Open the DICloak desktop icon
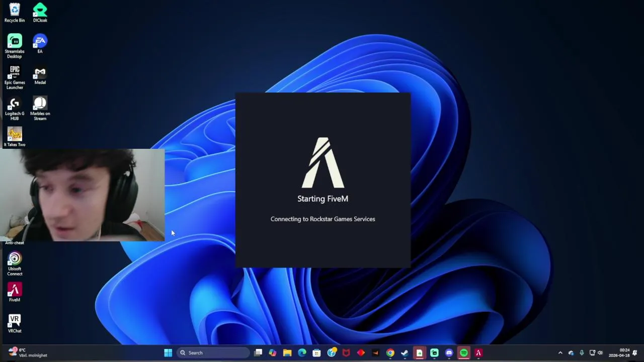 (x=40, y=13)
